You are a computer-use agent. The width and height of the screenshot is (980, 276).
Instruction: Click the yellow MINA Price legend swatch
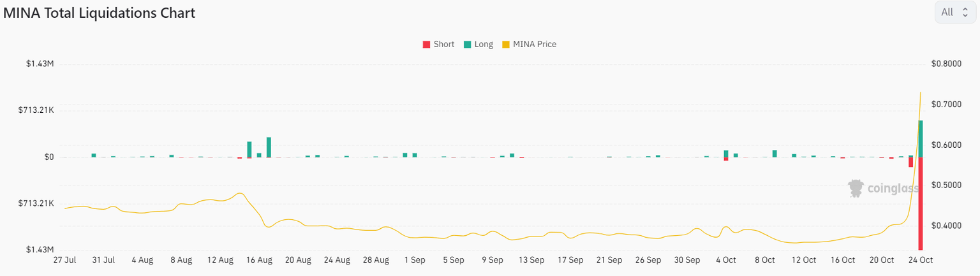[506, 45]
